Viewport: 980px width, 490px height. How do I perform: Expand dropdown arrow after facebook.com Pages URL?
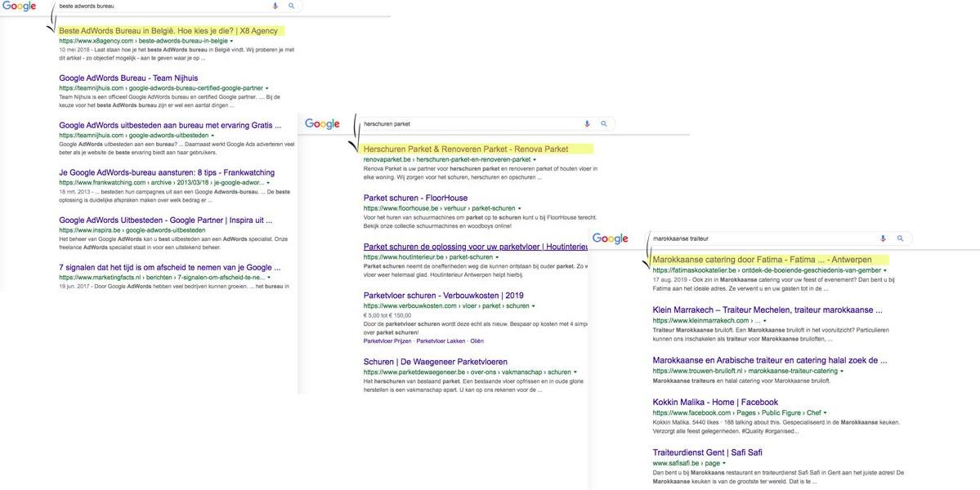[x=825, y=412]
